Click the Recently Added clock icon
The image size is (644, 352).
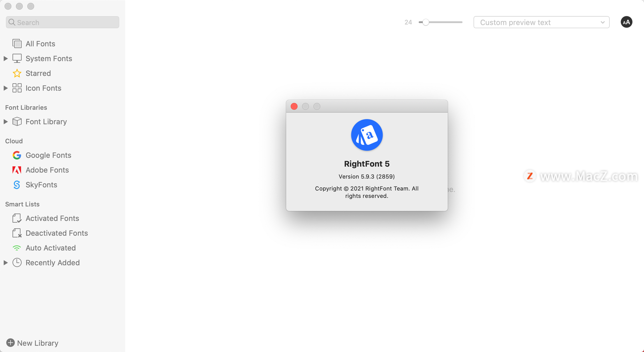[17, 262]
